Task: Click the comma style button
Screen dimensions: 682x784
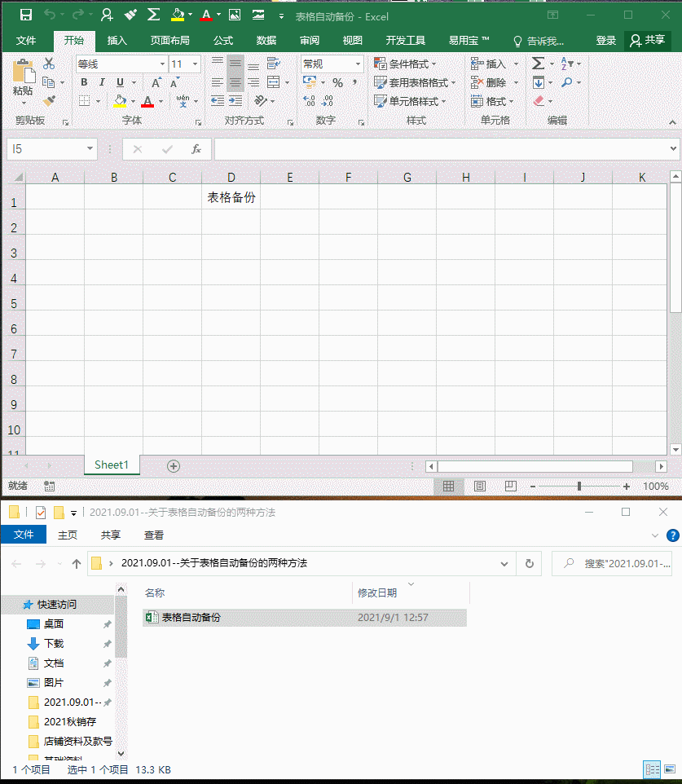Action: coord(355,82)
